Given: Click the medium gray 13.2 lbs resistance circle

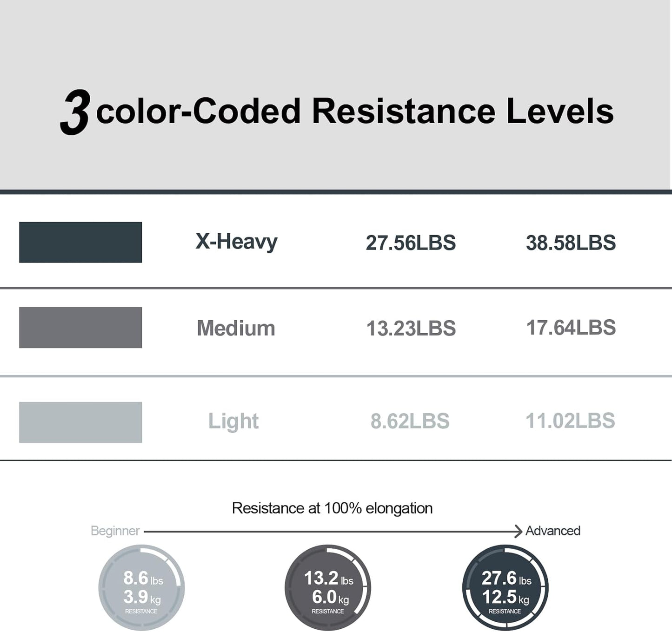Looking at the screenshot, I should coord(328,588).
